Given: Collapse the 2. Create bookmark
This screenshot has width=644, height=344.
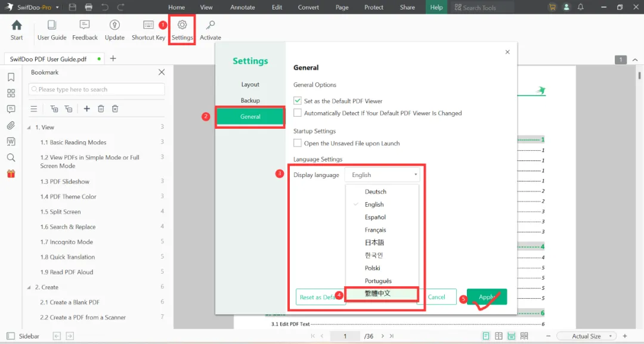Looking at the screenshot, I should 29,287.
